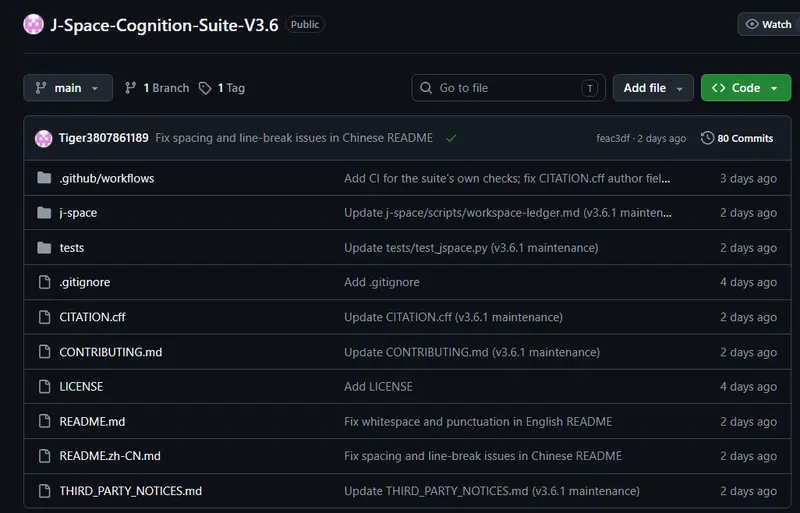Open commit 'Update CITATION.cff (v3.6.1 maintenance)'
The width and height of the screenshot is (800, 513).
[x=453, y=317]
